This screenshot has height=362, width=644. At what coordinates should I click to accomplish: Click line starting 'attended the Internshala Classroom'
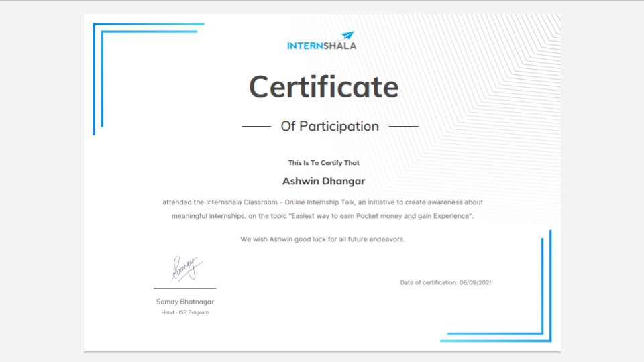click(x=323, y=202)
